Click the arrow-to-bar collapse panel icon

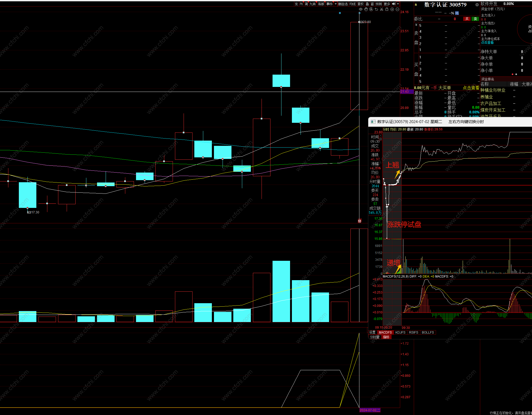(x=394, y=4)
